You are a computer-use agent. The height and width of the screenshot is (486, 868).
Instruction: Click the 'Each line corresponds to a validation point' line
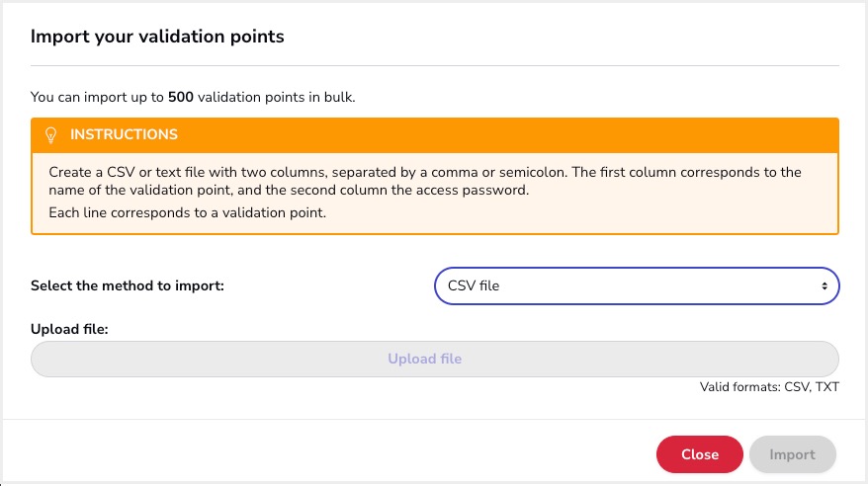(187, 212)
